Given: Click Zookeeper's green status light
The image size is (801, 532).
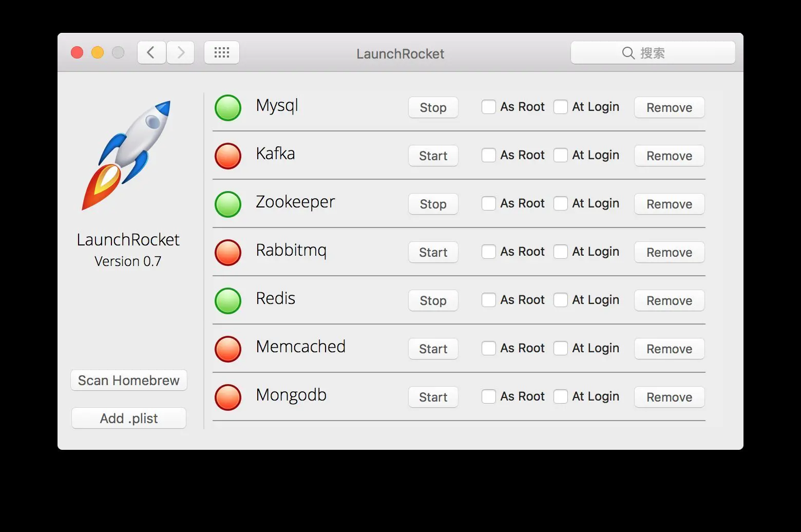Looking at the screenshot, I should pyautogui.click(x=228, y=204).
